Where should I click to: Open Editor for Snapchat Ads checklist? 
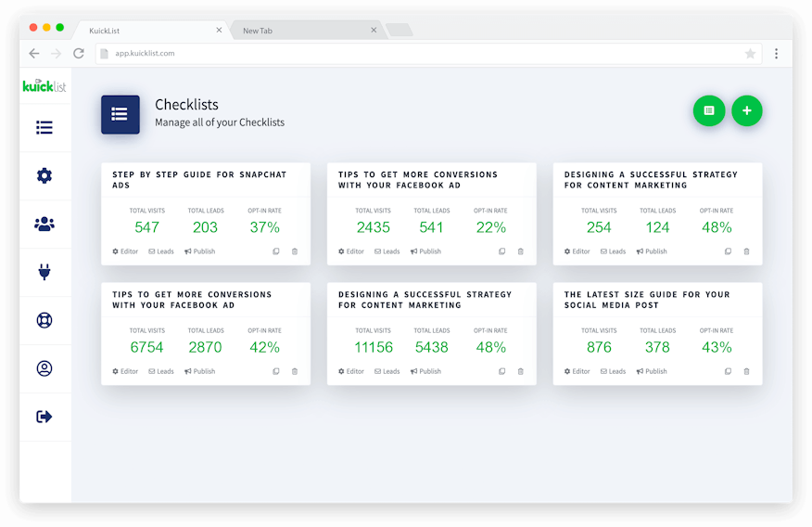(x=125, y=251)
